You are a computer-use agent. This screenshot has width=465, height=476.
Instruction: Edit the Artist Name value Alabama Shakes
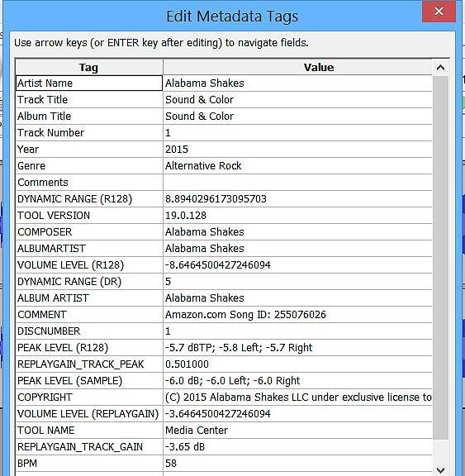pyautogui.click(x=298, y=83)
